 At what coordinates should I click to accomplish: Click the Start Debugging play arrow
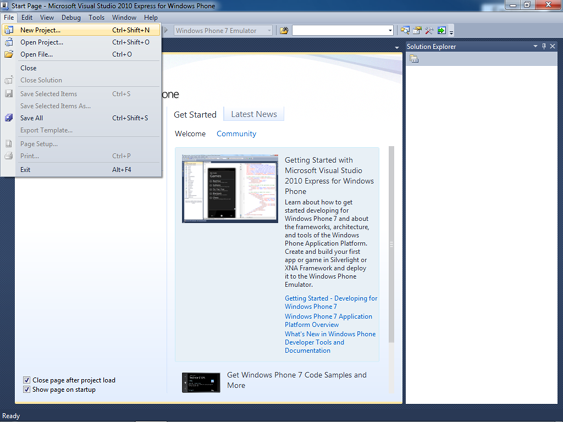point(166,31)
